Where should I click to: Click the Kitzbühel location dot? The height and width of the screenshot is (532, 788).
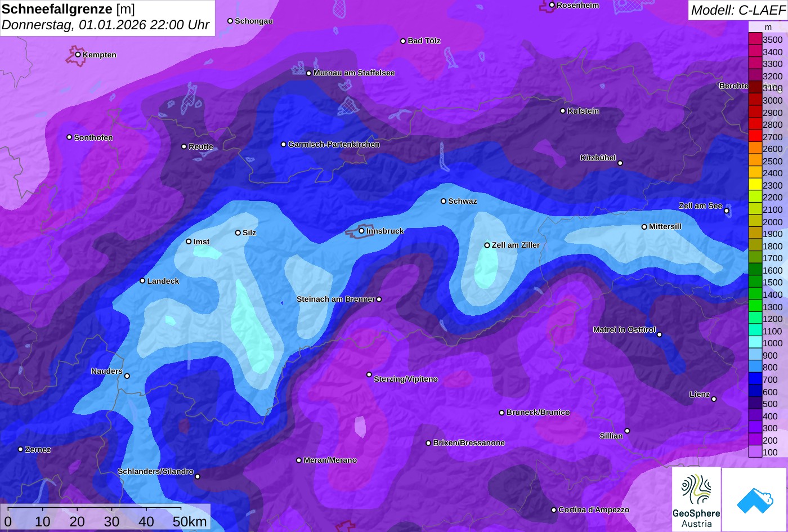[620, 163]
